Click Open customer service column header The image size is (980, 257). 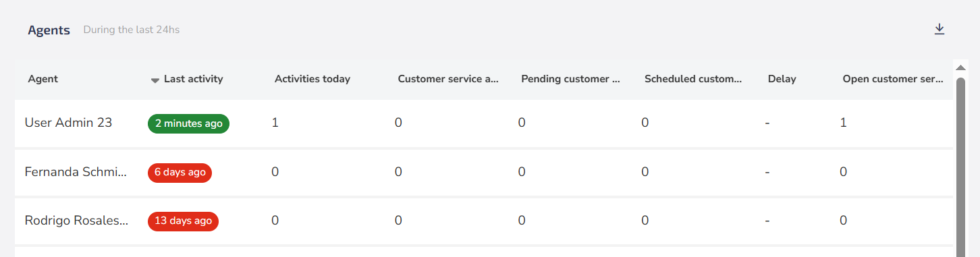click(893, 79)
